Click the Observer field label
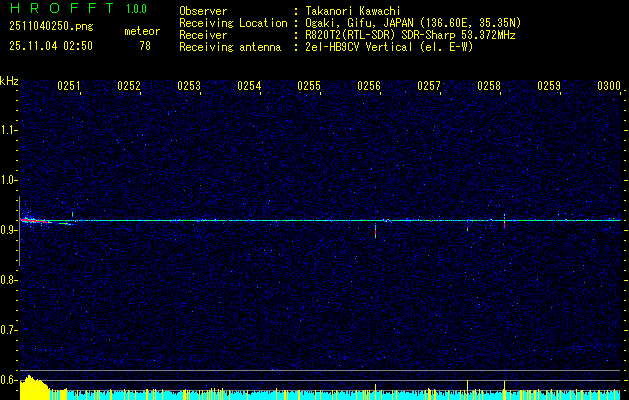The image size is (629, 400). coord(203,11)
